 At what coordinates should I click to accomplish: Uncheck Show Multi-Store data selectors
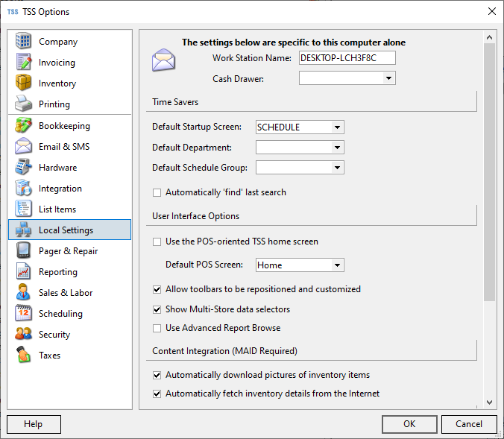click(157, 309)
